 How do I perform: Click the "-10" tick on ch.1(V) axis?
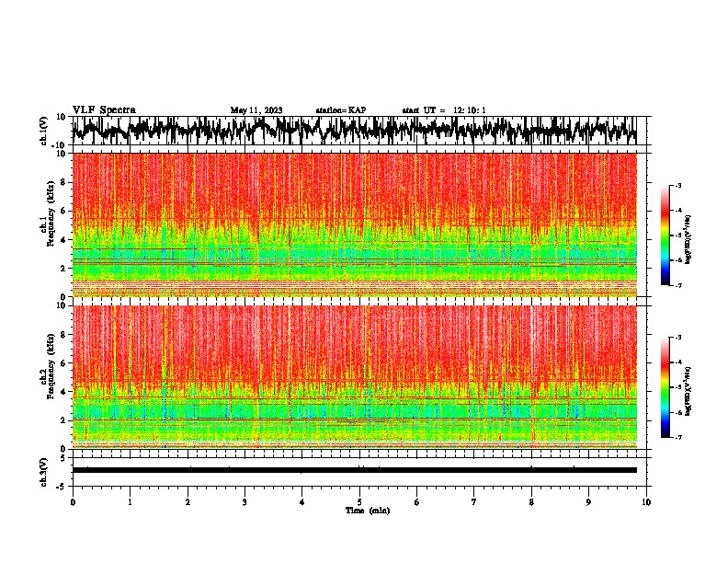point(60,145)
